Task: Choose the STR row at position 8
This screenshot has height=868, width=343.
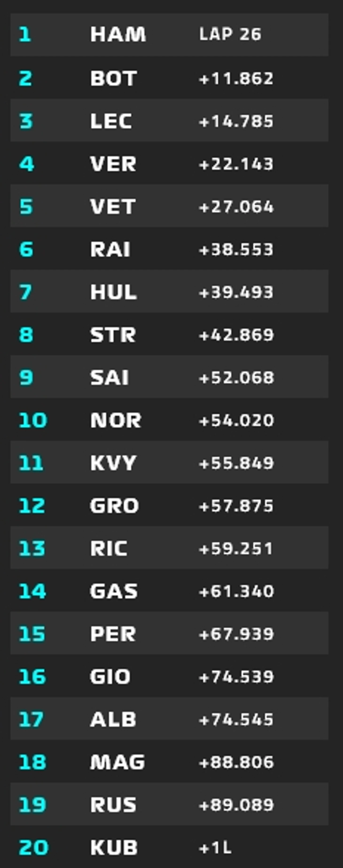Action: (169, 334)
